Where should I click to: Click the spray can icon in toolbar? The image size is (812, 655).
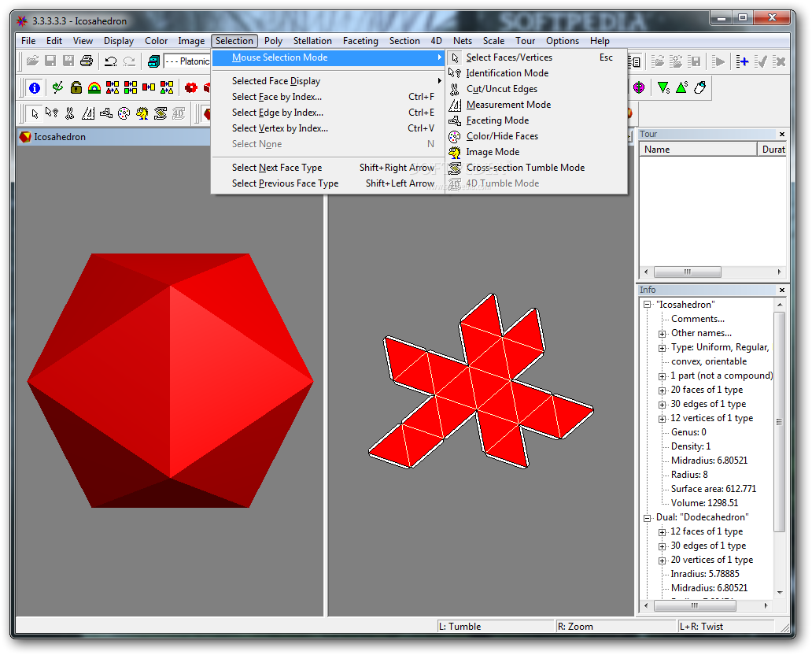click(699, 87)
